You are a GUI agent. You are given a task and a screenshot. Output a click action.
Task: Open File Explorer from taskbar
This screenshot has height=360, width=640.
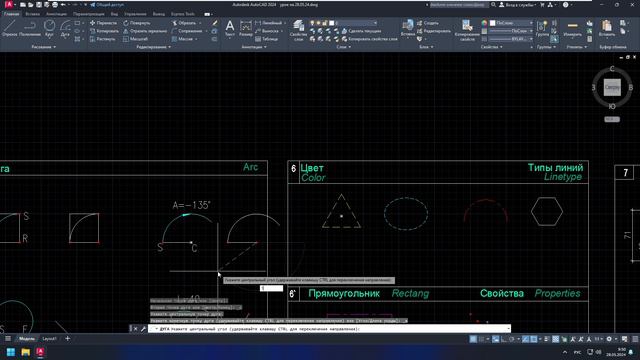pyautogui.click(x=25, y=352)
